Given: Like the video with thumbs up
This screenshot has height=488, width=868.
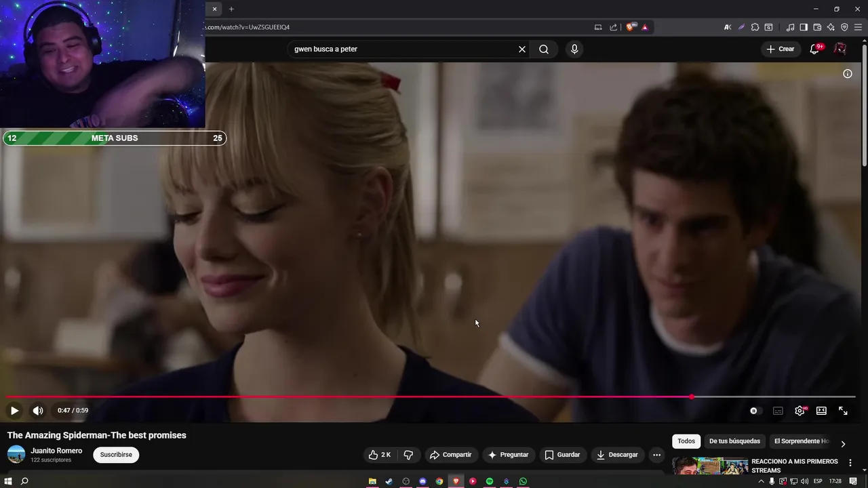Looking at the screenshot, I should 379,455.
